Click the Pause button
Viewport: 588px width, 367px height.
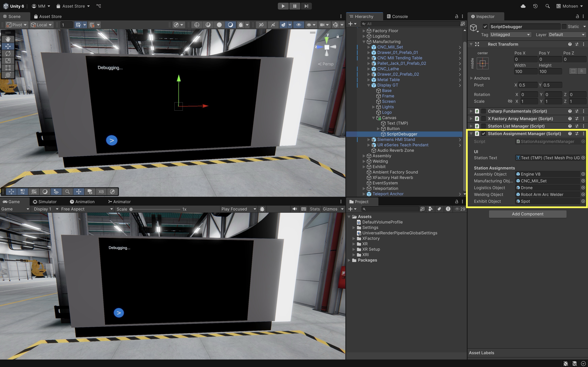pyautogui.click(x=295, y=6)
